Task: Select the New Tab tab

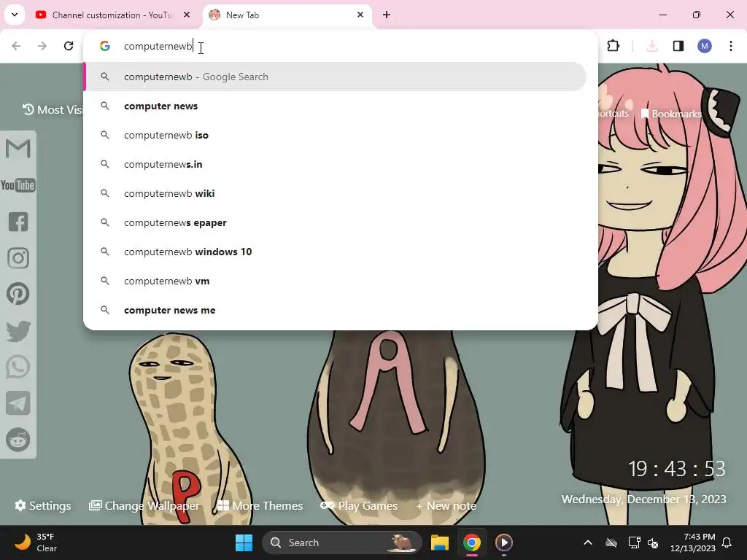Action: coord(287,15)
